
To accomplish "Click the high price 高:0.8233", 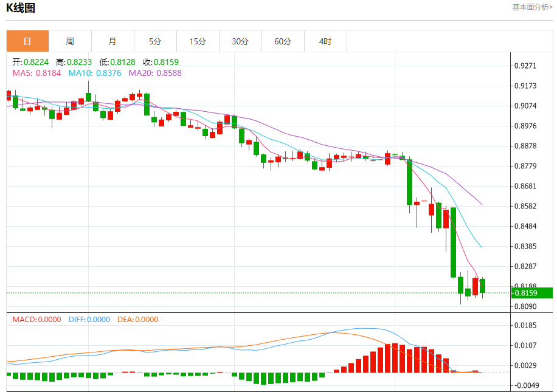I will tap(74, 62).
